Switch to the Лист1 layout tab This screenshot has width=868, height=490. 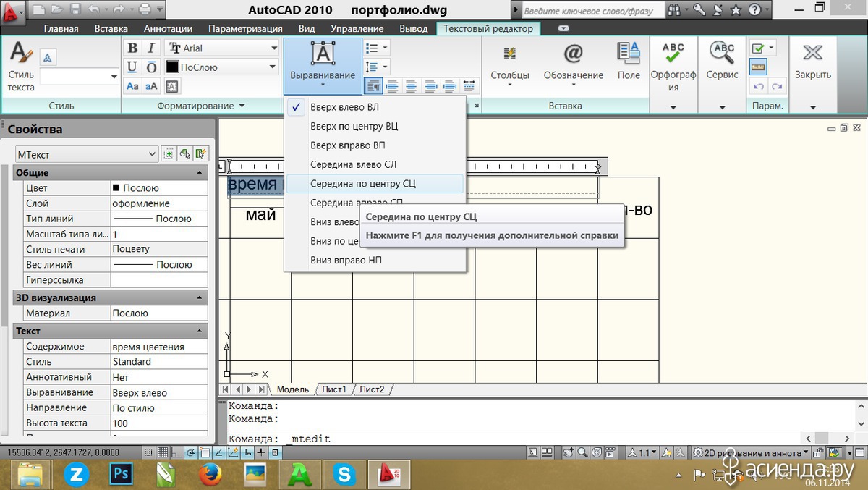(334, 389)
